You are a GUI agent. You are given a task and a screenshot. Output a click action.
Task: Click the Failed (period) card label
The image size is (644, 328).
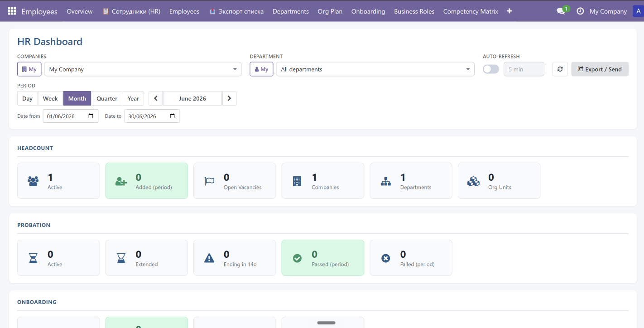(417, 264)
